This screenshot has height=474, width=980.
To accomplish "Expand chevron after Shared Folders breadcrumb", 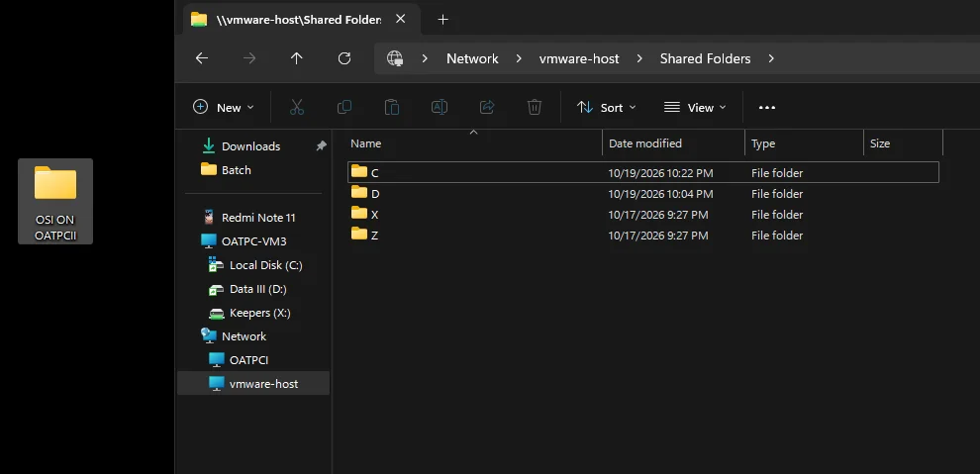I will click(771, 58).
